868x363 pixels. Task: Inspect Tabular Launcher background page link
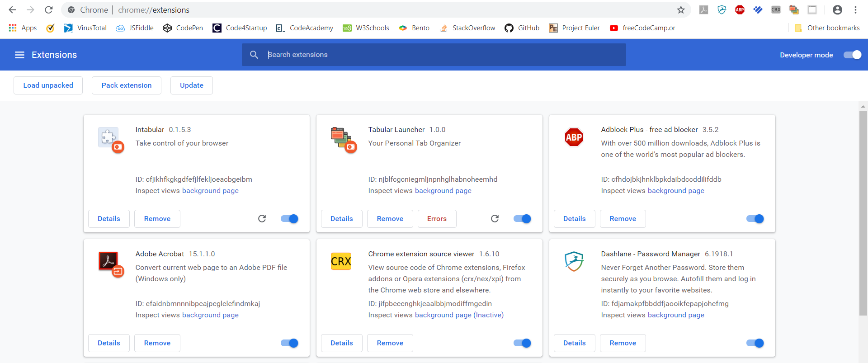(443, 191)
